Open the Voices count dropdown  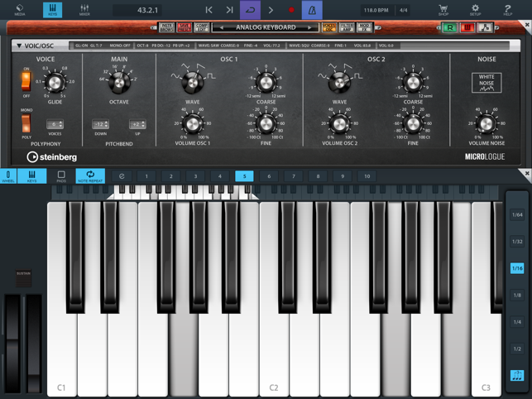pos(55,125)
